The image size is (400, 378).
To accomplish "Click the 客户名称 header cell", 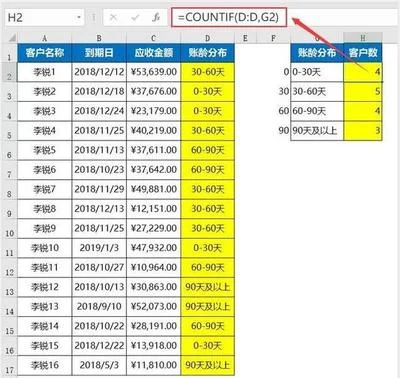I will click(45, 53).
